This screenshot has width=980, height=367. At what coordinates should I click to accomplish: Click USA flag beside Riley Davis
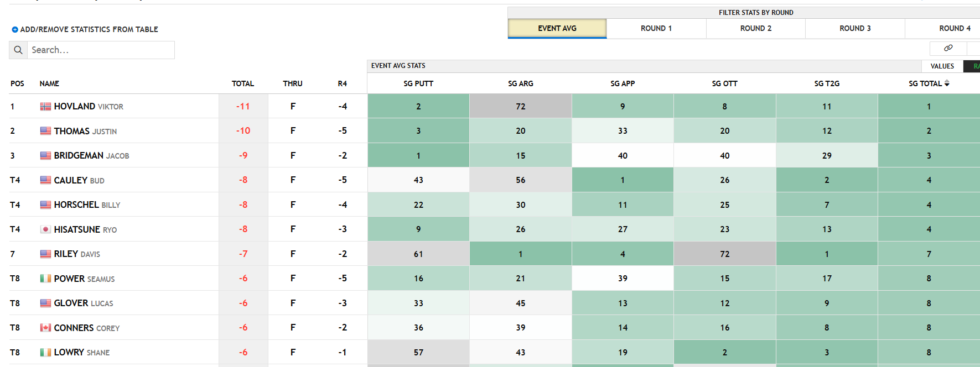tap(45, 254)
